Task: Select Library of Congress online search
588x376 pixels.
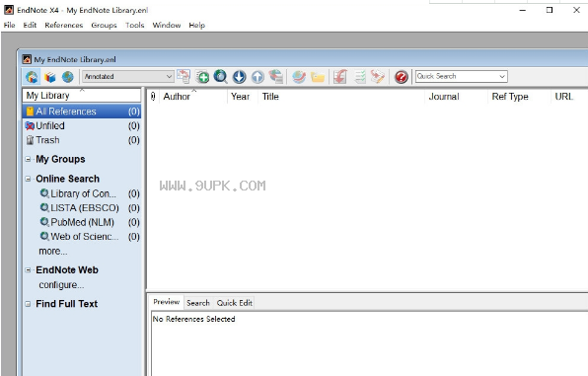Action: click(90, 193)
